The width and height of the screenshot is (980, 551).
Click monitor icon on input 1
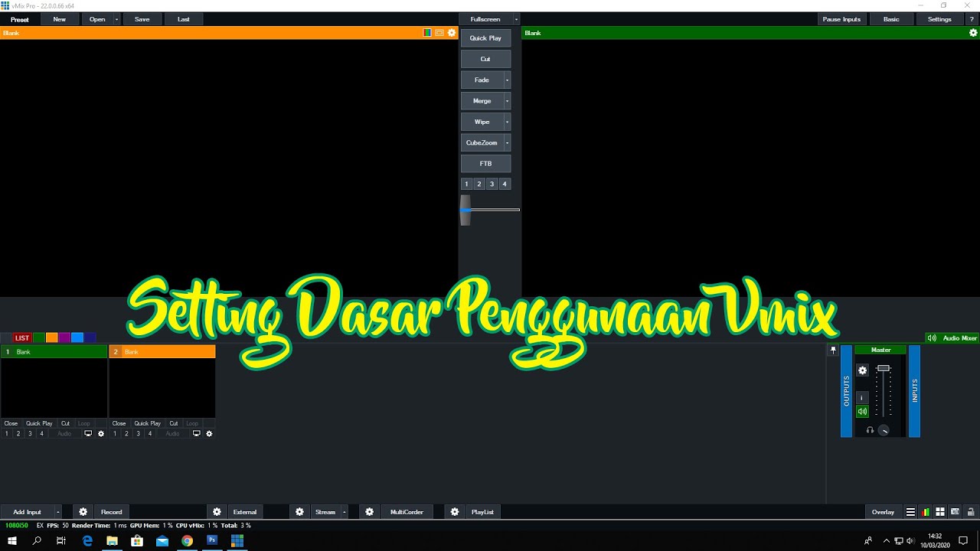click(x=88, y=434)
